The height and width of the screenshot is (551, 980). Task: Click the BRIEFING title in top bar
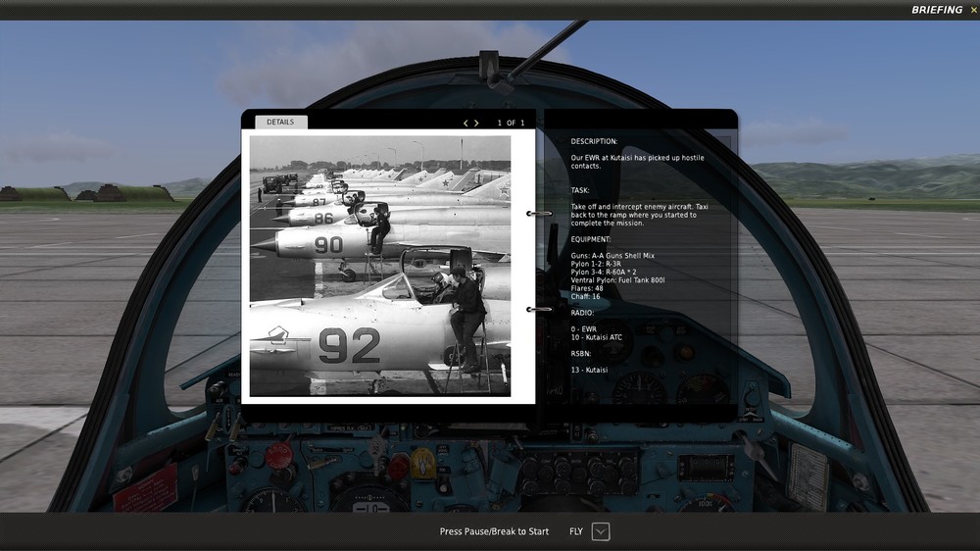pos(937,10)
